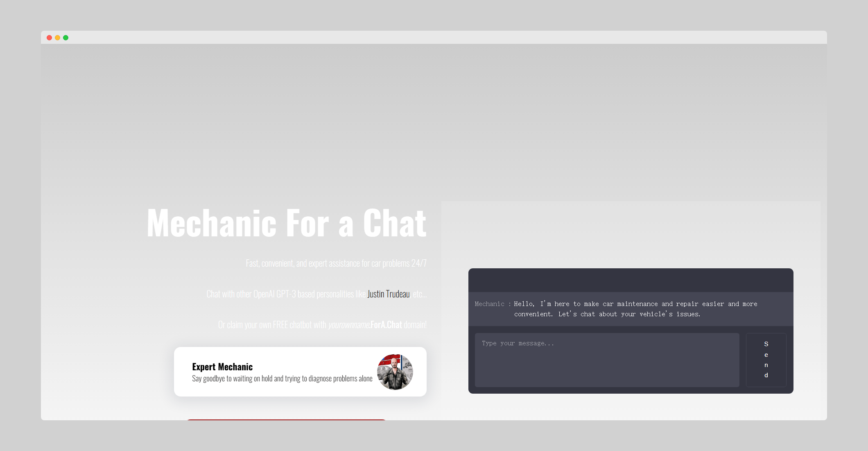
Task: Click the 'Fast, convenient, and expert assistance' tagline
Action: 336,263
